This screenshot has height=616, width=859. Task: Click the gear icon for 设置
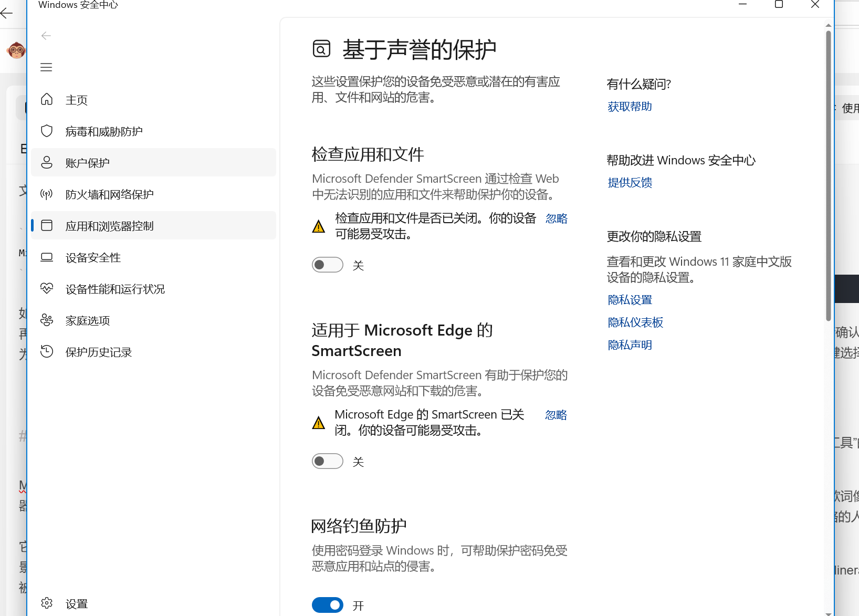tap(47, 603)
